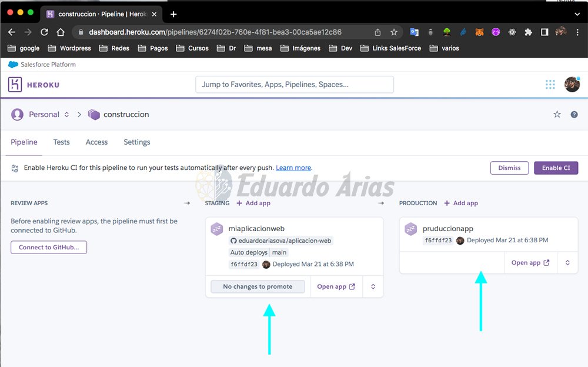
Task: Click commit f6ffdf23 under miaplicacionweb
Action: click(244, 264)
